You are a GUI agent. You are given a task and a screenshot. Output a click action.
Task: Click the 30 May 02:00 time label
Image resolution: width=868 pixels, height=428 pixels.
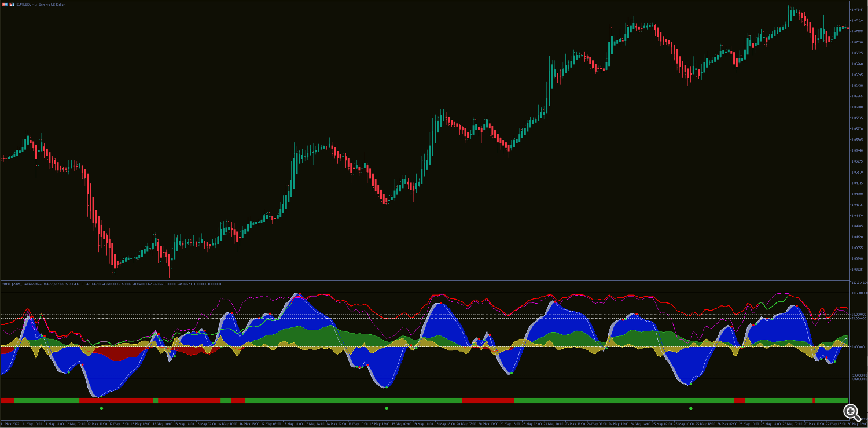[858, 424]
